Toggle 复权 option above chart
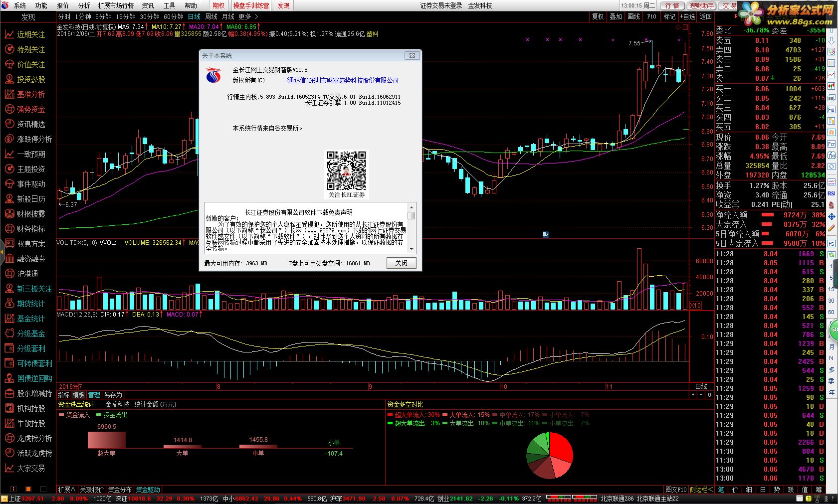Image resolution: width=838 pixels, height=504 pixels. tap(598, 16)
